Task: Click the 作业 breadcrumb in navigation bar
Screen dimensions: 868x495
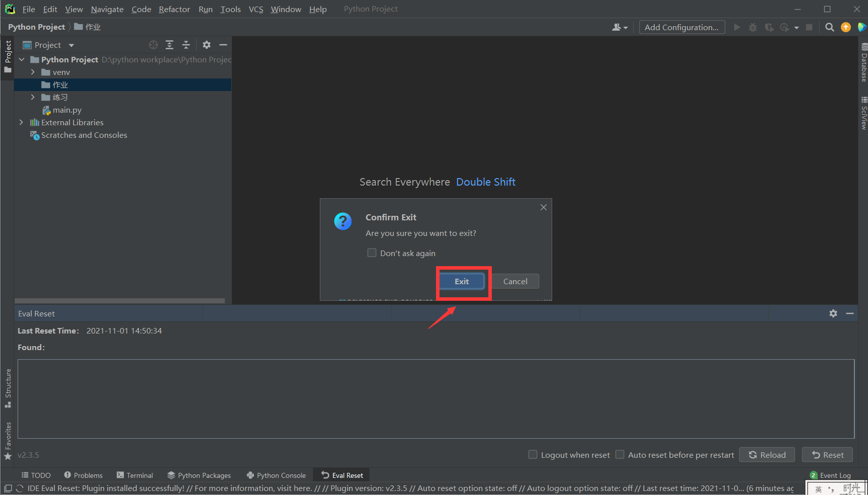Action: pyautogui.click(x=88, y=27)
